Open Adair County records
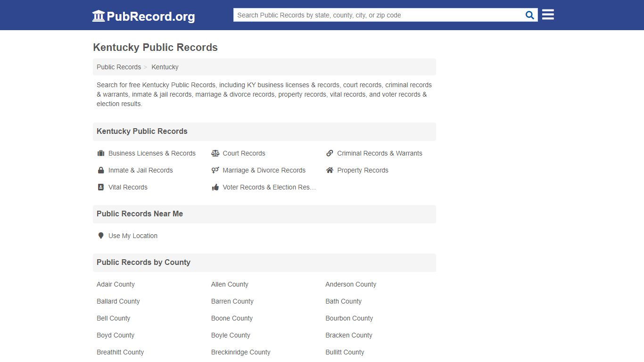This screenshot has width=644, height=362. click(116, 284)
